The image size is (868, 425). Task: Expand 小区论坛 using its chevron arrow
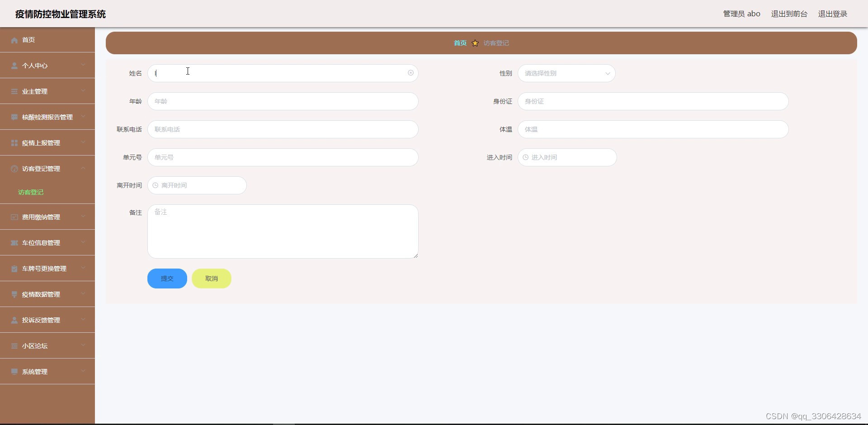(83, 346)
